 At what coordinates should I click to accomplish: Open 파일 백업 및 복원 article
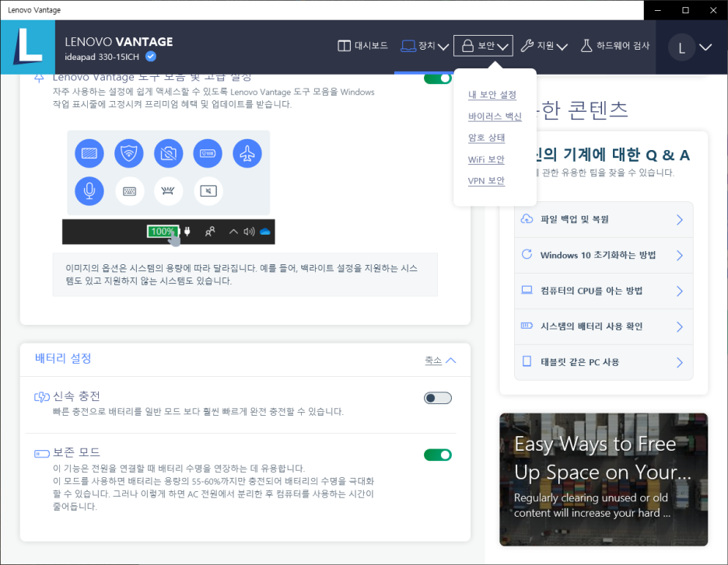pos(604,219)
